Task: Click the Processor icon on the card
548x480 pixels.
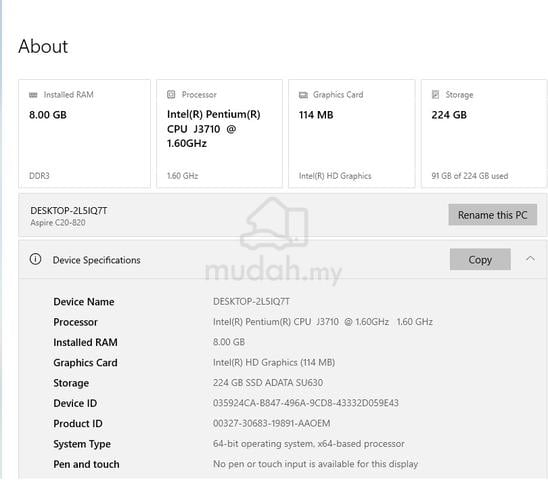Action: 171,94
